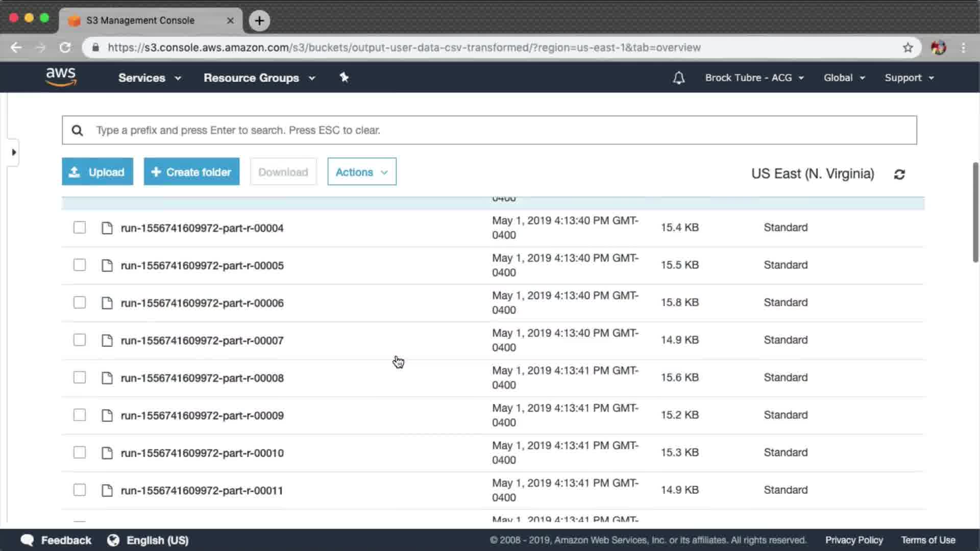Expand the Services menu
This screenshot has height=551, width=980.
coord(149,78)
